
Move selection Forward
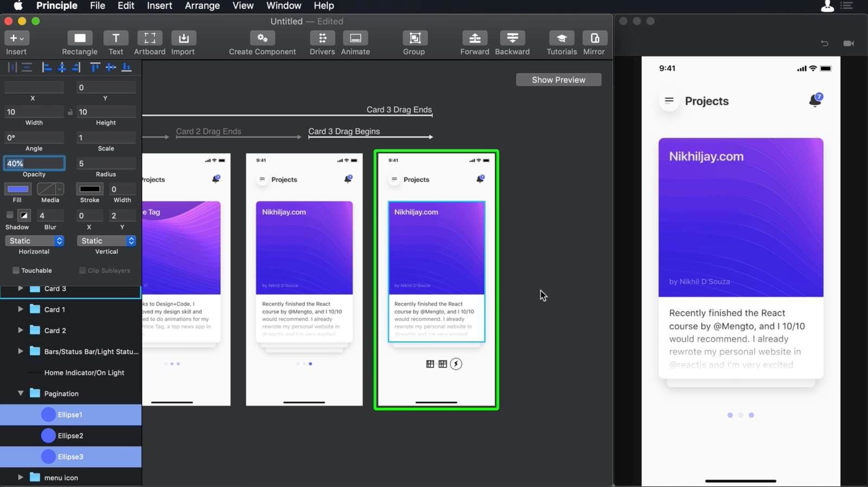(475, 43)
